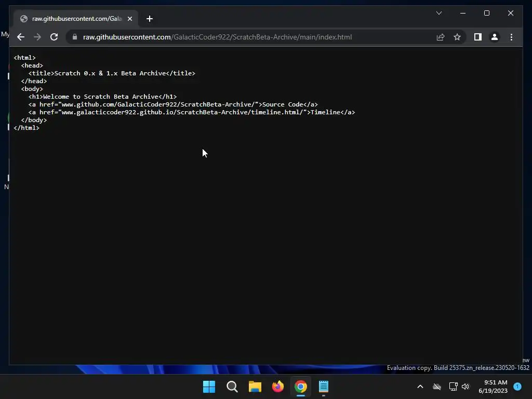This screenshot has width=532, height=399.
Task: Open the notification badge icon
Action: coord(517,387)
